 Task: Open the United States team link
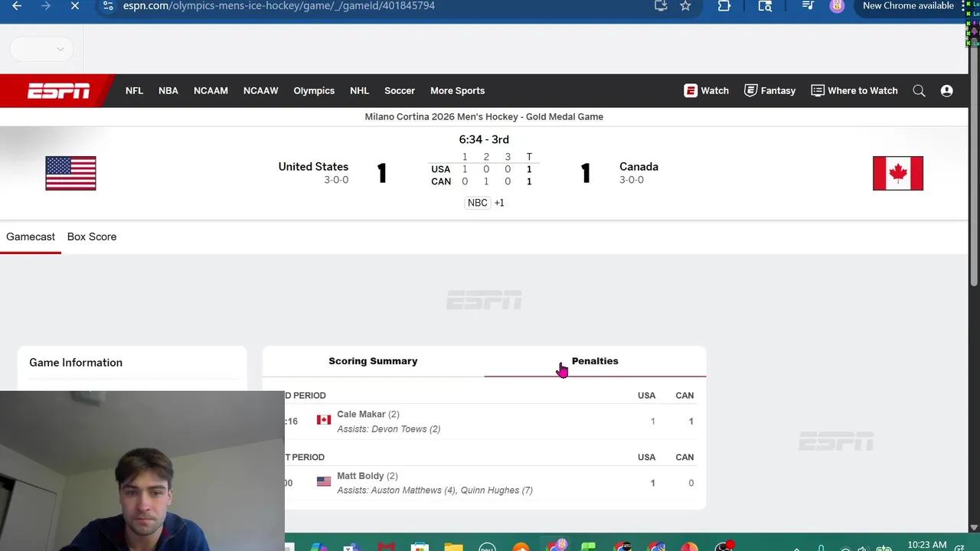coord(313,166)
